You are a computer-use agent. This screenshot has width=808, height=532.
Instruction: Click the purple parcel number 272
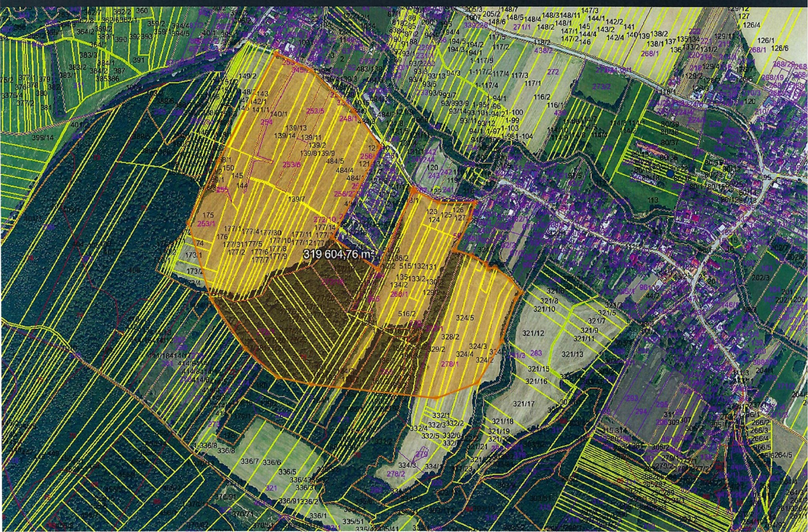[553, 72]
